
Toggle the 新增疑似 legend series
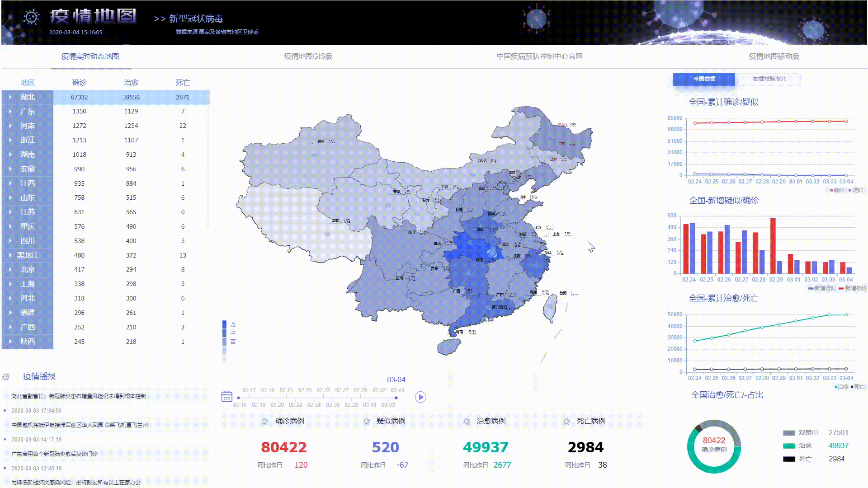pos(822,288)
